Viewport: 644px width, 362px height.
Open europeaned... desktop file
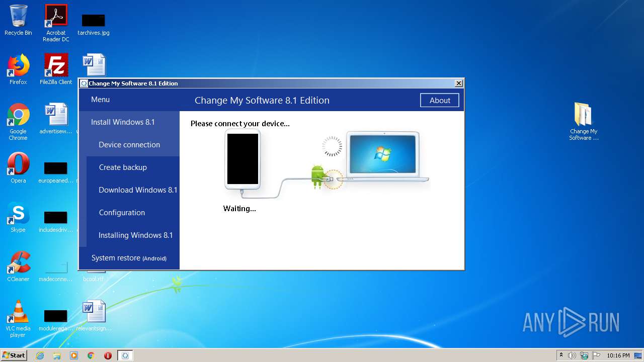(56, 171)
